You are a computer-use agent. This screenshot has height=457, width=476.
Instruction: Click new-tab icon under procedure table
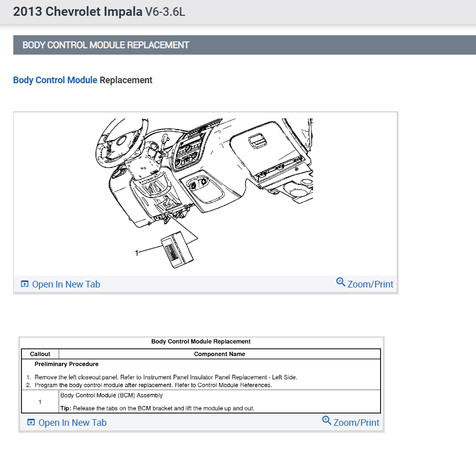[31, 422]
